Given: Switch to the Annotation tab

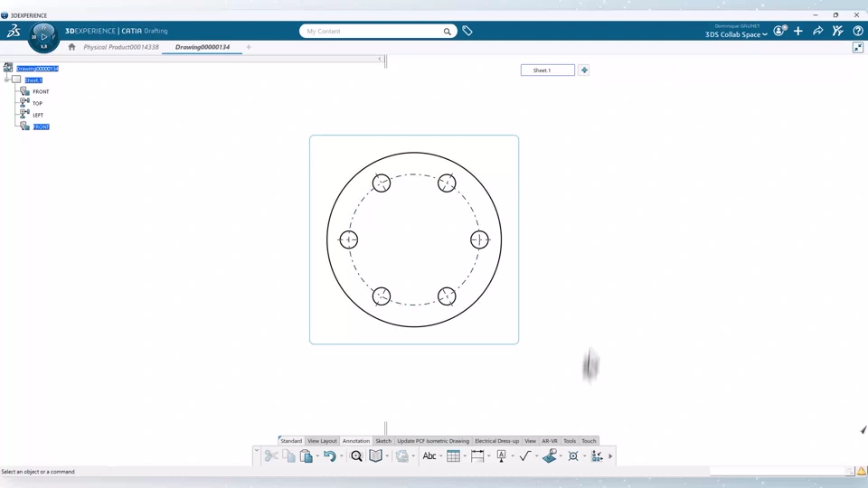Looking at the screenshot, I should tap(356, 441).
